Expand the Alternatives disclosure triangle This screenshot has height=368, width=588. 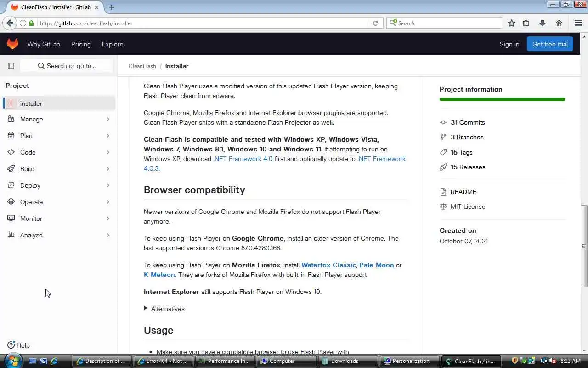146,308
